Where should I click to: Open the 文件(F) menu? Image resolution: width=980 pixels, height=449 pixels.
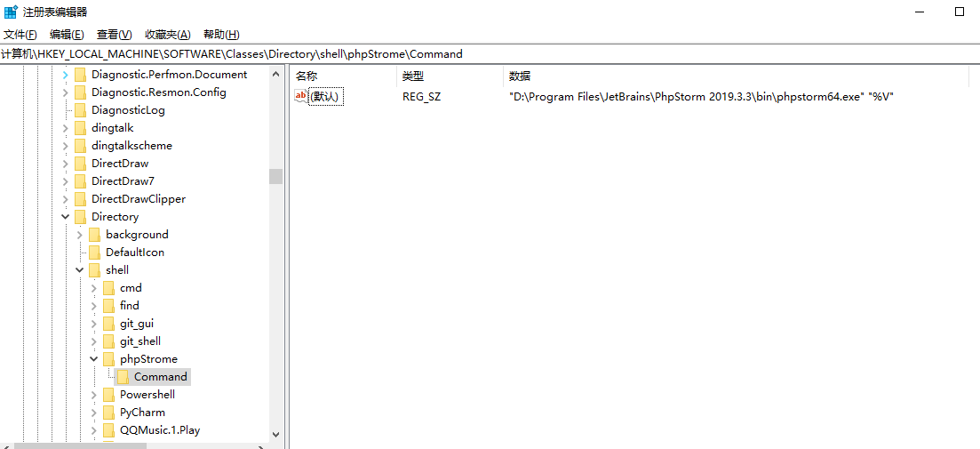20,35
